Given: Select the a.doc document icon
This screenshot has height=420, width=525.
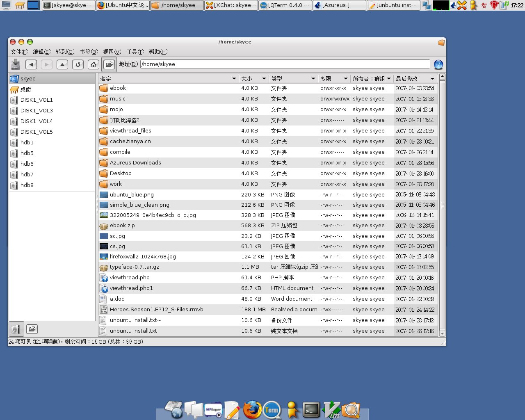Looking at the screenshot, I should click(103, 299).
